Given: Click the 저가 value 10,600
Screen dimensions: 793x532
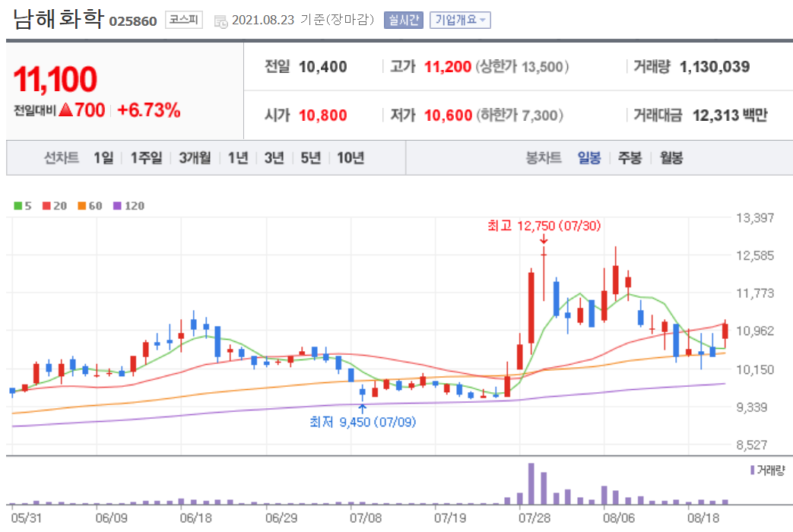Looking at the screenshot, I should pyautogui.click(x=448, y=116).
